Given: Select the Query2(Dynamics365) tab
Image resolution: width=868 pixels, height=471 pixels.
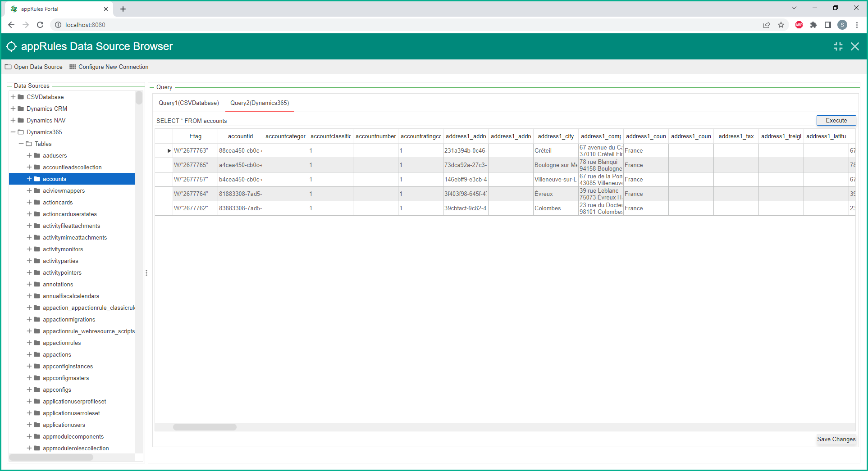Looking at the screenshot, I should tap(260, 103).
